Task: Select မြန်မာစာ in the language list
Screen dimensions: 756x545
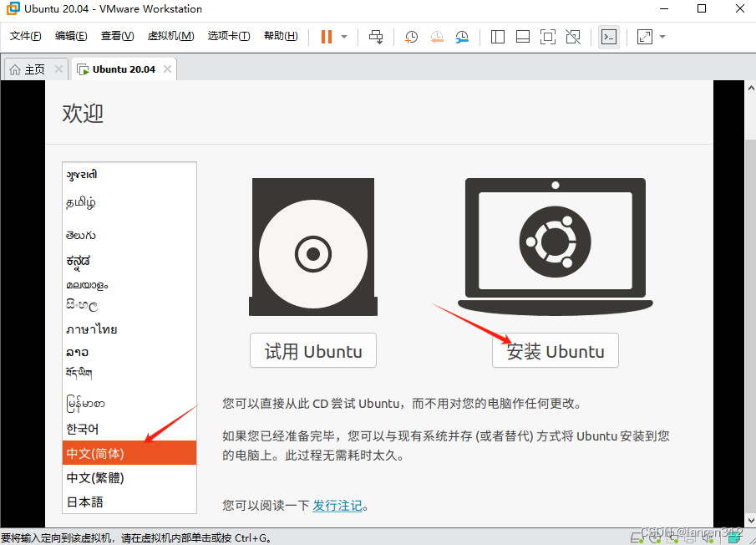Action: pos(129,403)
